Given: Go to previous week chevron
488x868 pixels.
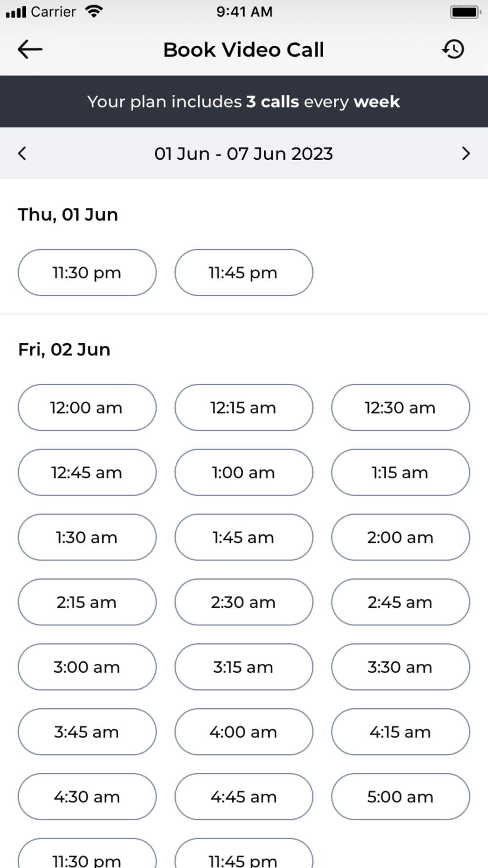Looking at the screenshot, I should 22,153.
